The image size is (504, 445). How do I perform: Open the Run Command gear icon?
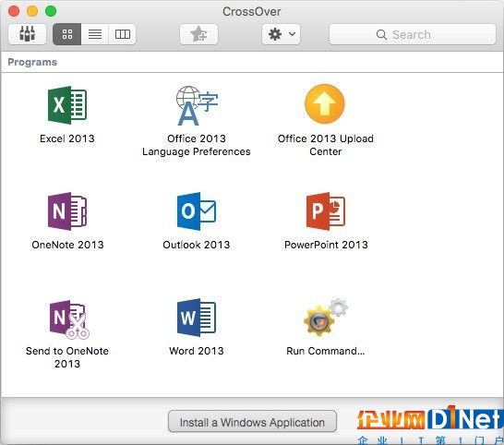point(326,318)
